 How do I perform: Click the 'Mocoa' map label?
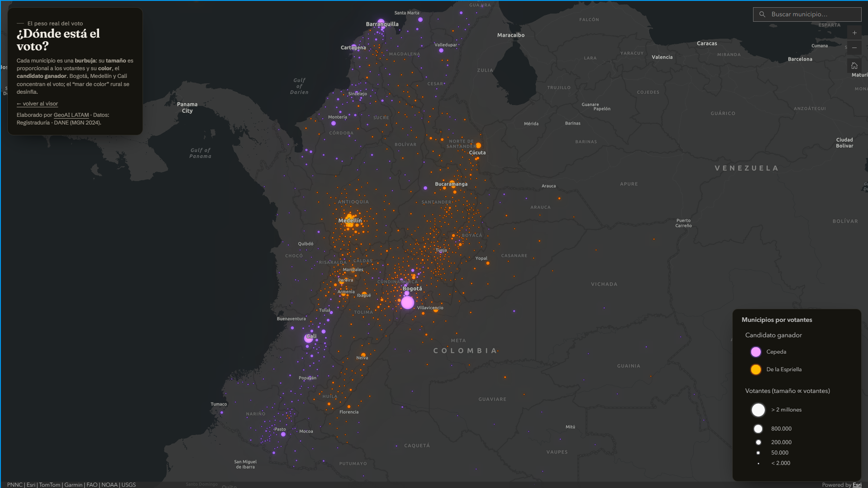pos(306,431)
